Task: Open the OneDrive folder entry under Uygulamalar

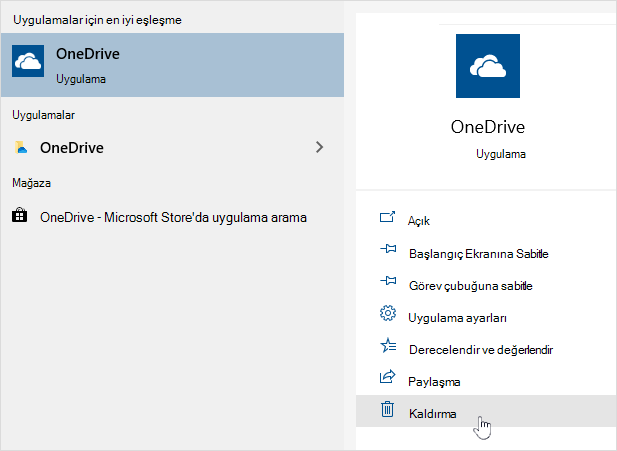Action: coord(172,148)
